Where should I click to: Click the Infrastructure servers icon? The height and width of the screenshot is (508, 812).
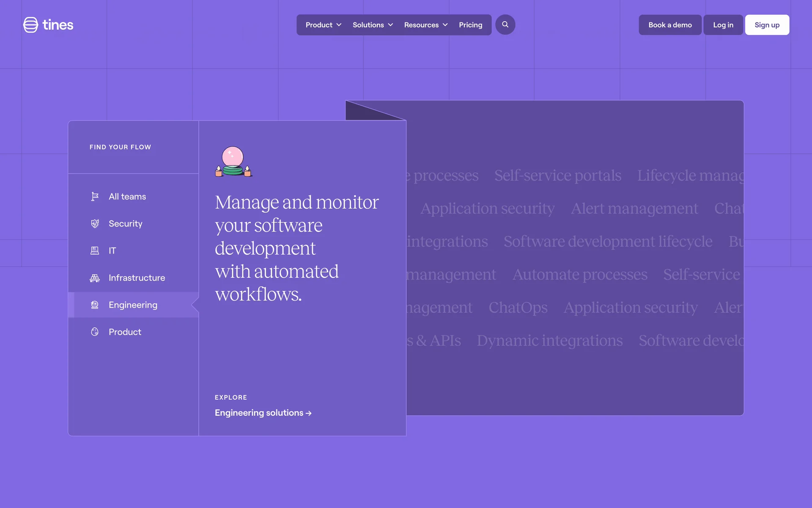pyautogui.click(x=95, y=278)
